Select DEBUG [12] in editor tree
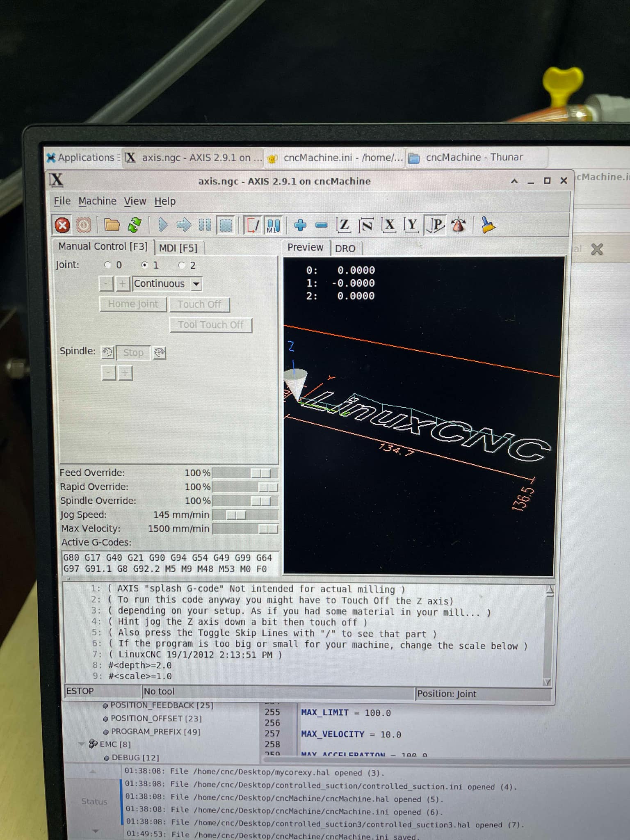The height and width of the screenshot is (840, 630). pyautogui.click(x=135, y=758)
